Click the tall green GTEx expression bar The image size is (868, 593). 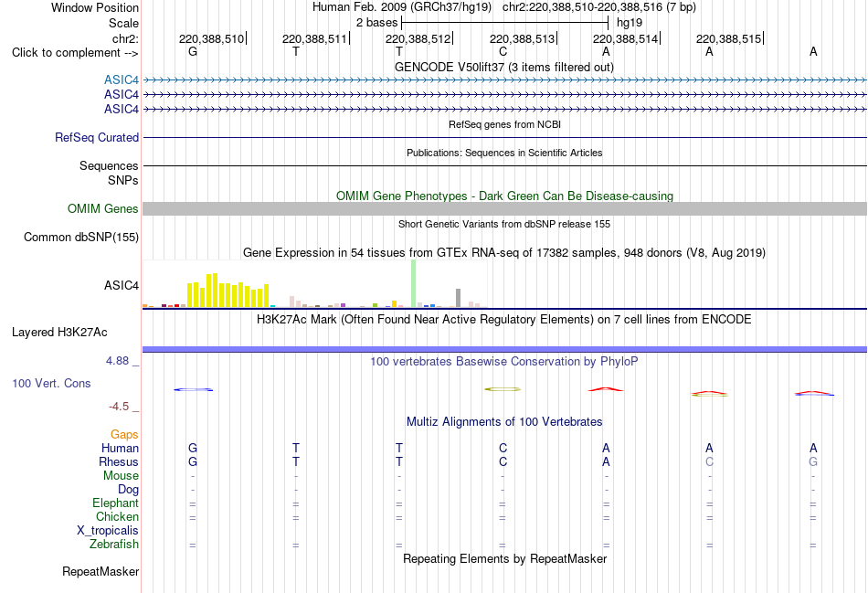point(414,283)
